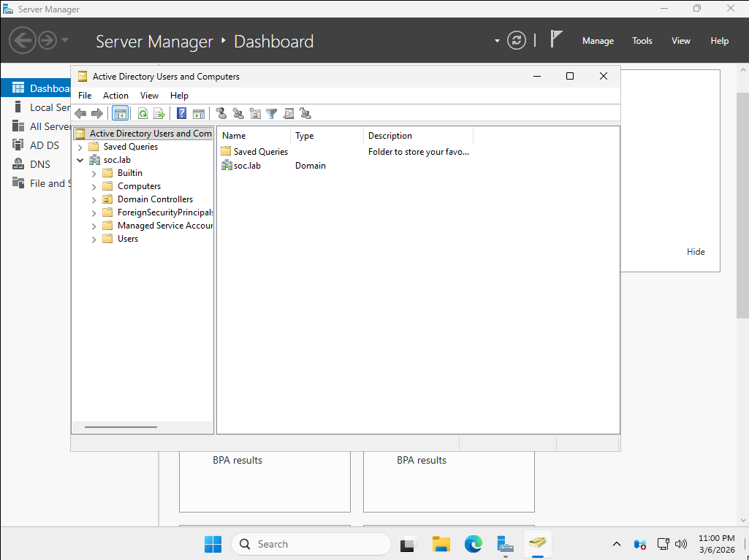This screenshot has width=749, height=560.
Task: Click the Manage button in Server Manager
Action: pos(597,41)
